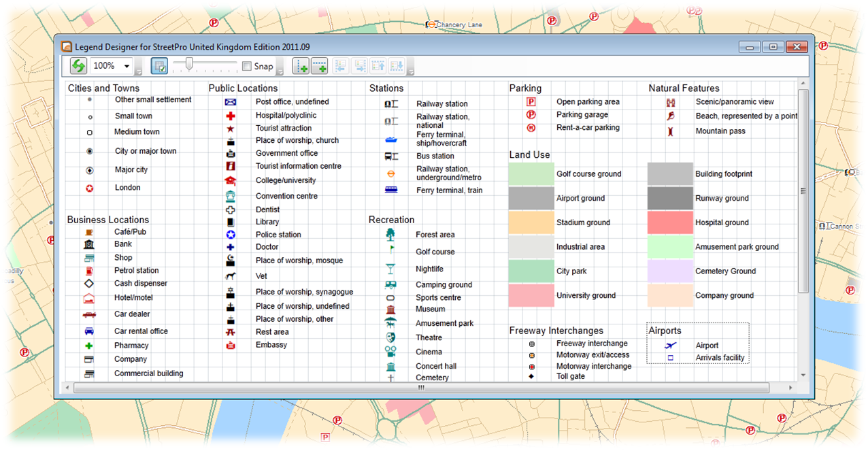Click the Toll gate label

tap(571, 376)
